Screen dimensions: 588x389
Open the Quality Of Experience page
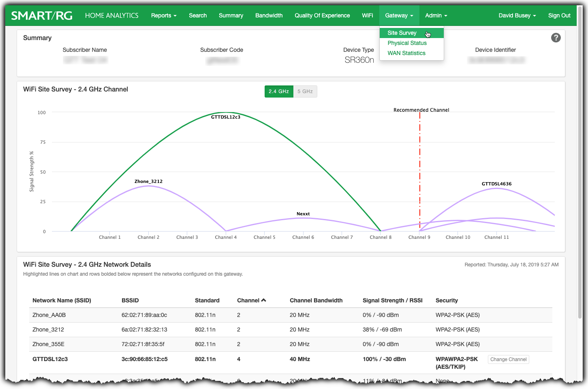point(322,15)
